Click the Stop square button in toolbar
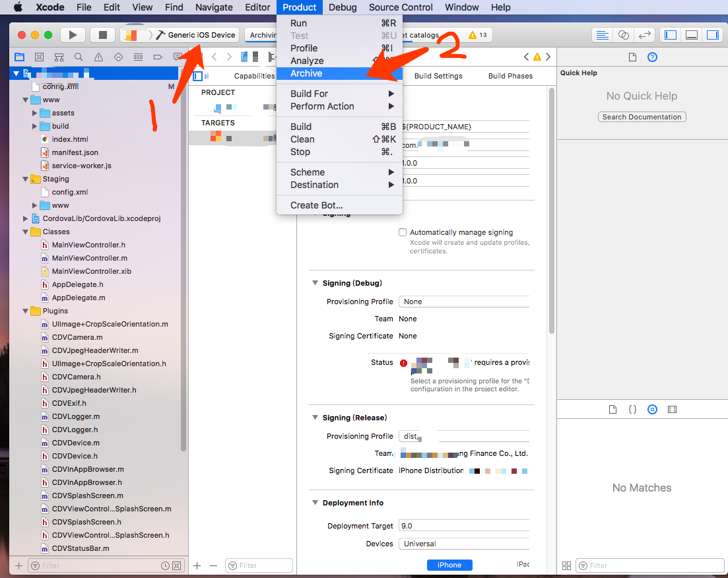 pyautogui.click(x=103, y=35)
